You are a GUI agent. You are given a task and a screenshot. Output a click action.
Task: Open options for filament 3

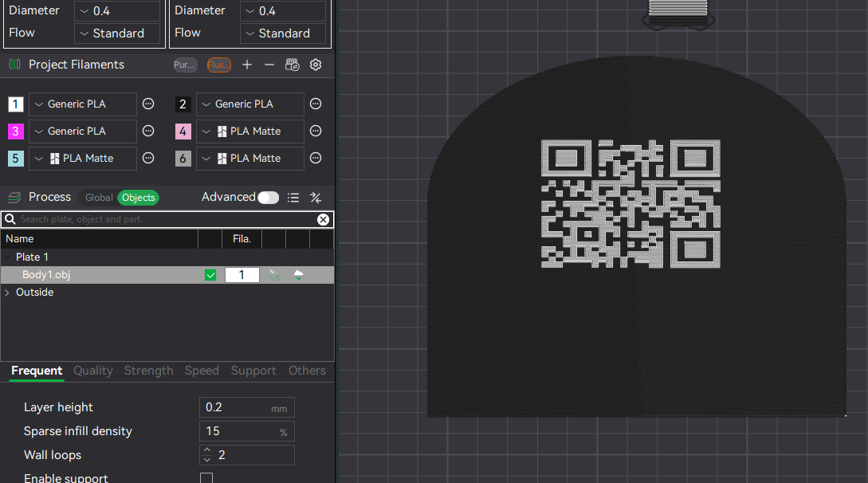point(148,132)
